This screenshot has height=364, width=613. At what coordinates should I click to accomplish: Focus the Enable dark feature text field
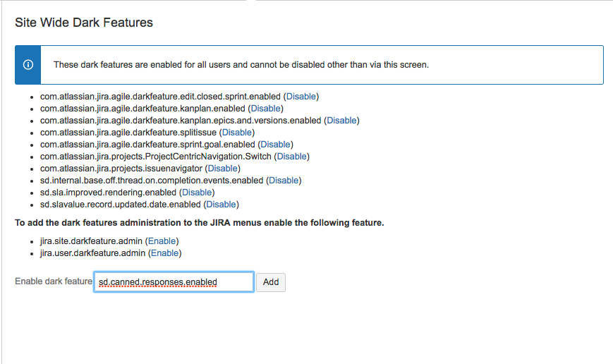174,282
